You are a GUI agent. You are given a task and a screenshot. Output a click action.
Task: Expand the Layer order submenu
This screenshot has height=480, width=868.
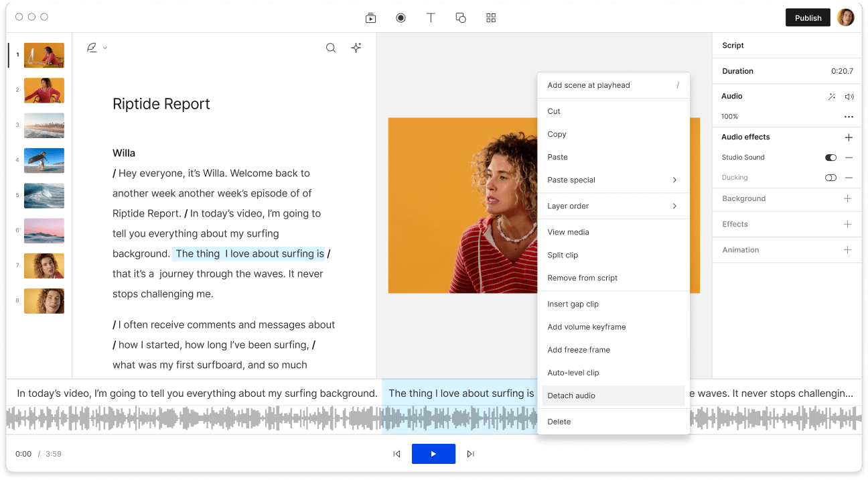674,206
